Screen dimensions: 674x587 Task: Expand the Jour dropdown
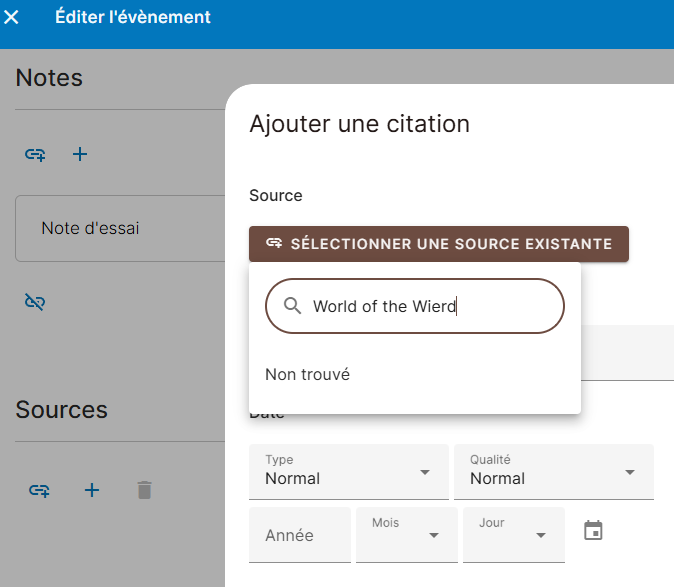[x=513, y=535]
